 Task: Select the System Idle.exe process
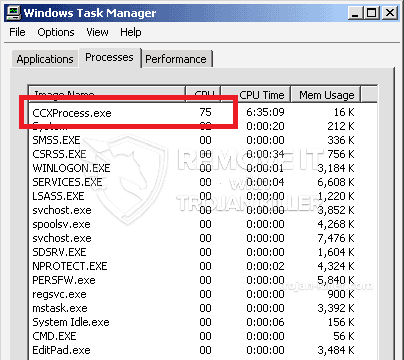(71, 322)
